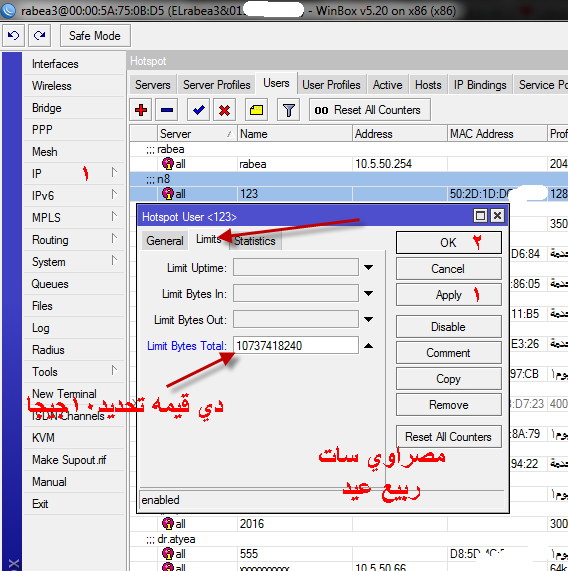The image size is (568, 571).
Task: Expand the IPv6 submenu arrow
Action: 114,194
